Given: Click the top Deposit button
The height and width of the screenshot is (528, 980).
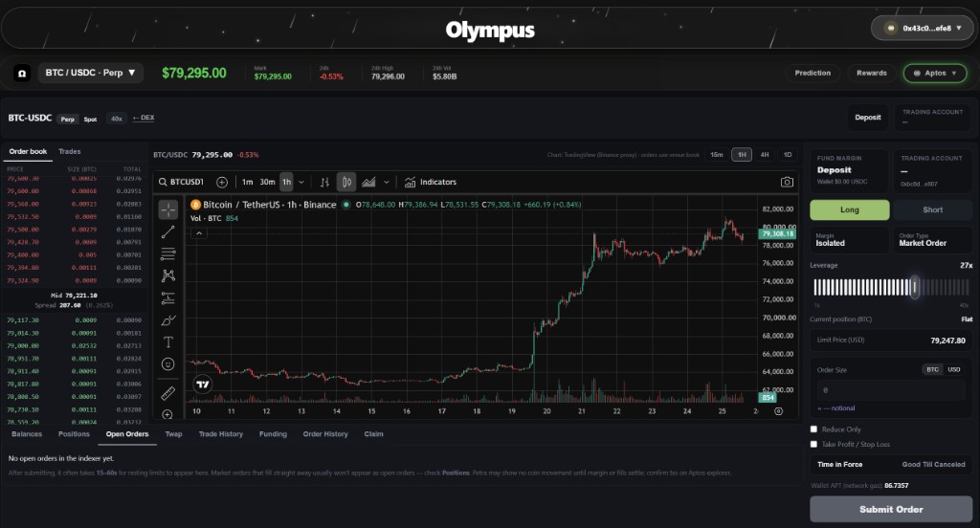Looking at the screenshot, I should 867,118.
